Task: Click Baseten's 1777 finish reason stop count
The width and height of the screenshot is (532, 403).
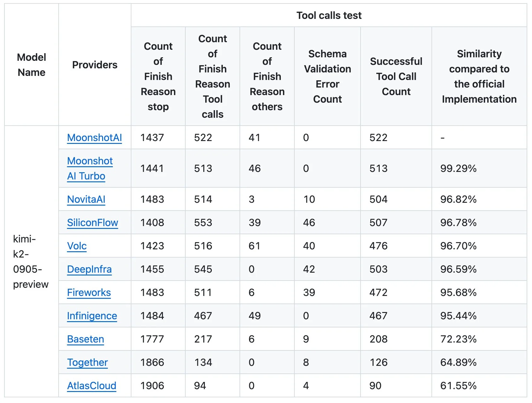Action: (x=153, y=339)
